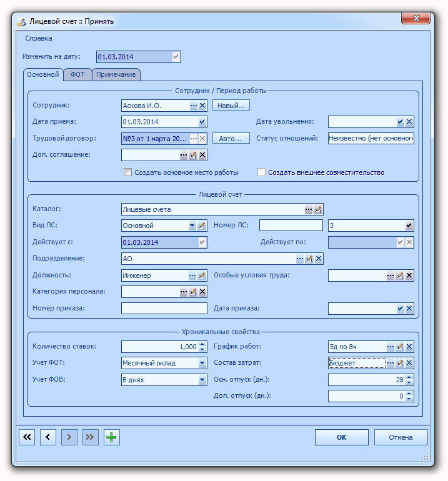Add new record with green plus icon

(x=111, y=437)
